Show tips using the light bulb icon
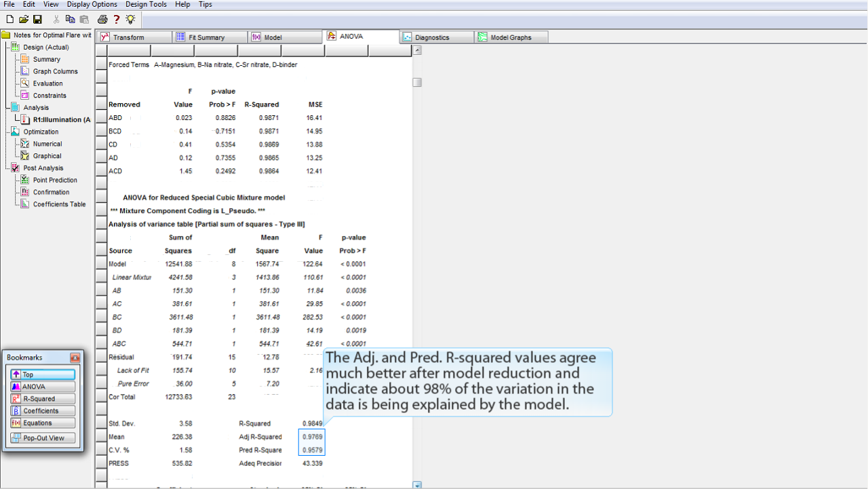868x489 pixels. 130,20
